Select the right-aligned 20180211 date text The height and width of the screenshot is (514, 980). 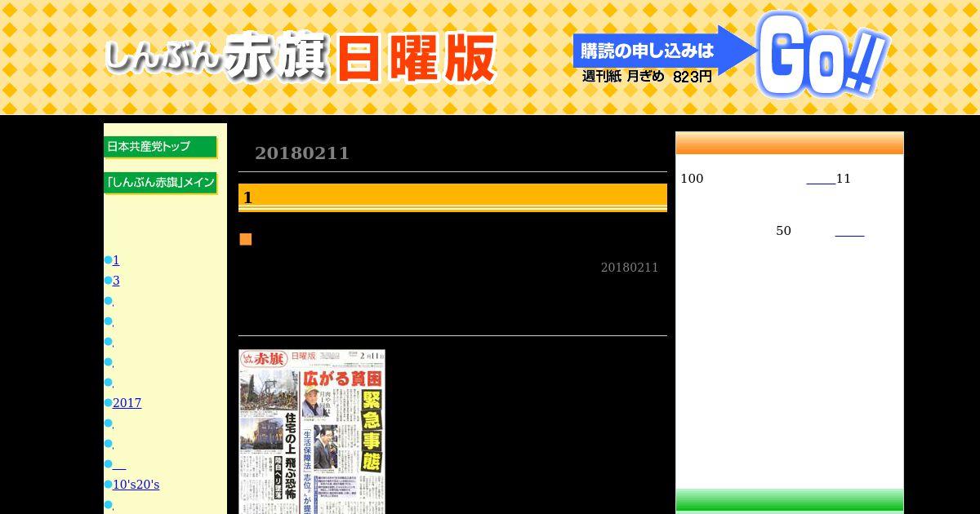630,268
